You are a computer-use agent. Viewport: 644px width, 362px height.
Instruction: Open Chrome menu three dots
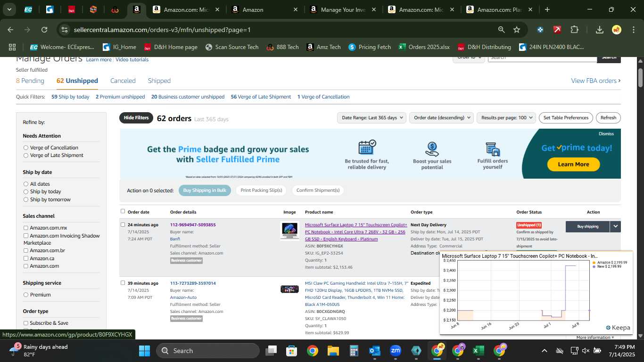633,30
